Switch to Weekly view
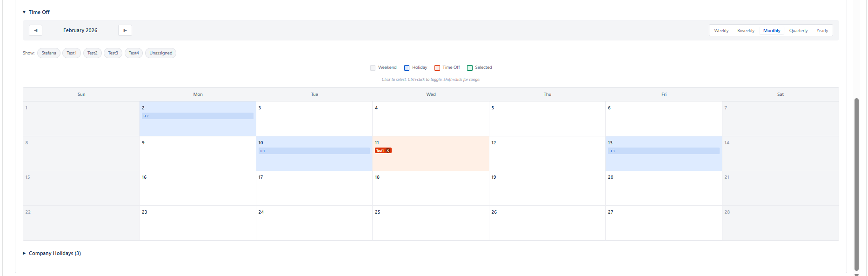The image size is (868, 276). click(721, 31)
